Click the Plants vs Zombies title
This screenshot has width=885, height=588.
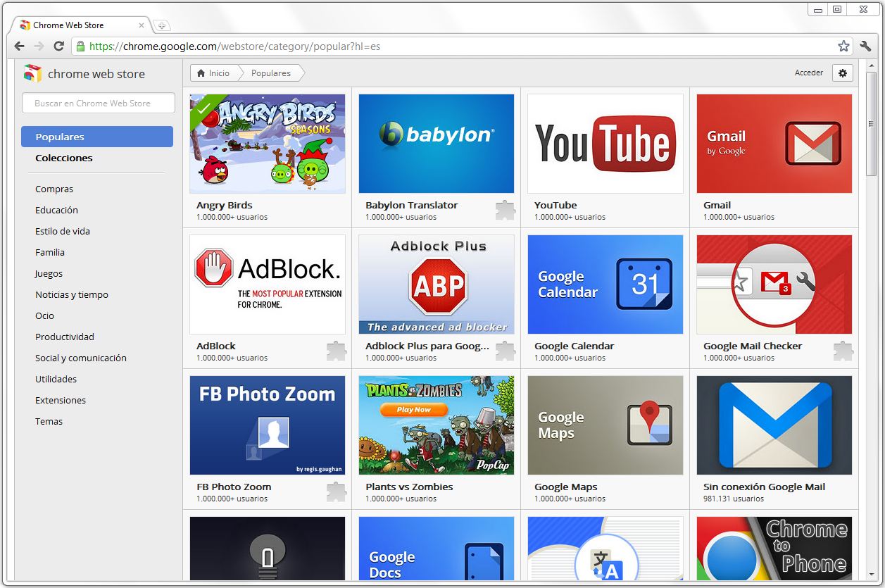pyautogui.click(x=409, y=487)
